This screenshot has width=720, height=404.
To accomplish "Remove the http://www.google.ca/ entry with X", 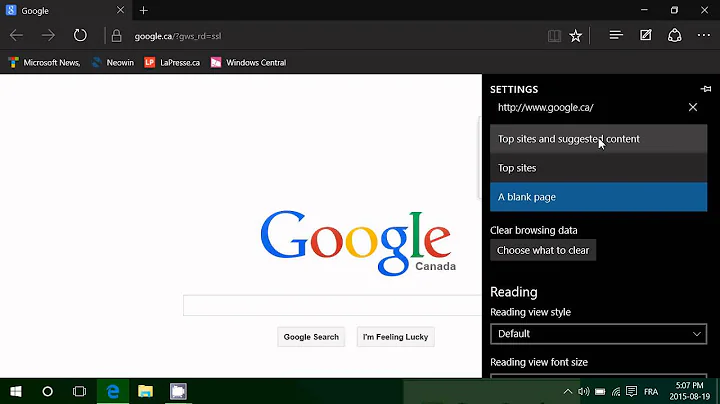I will point(693,107).
